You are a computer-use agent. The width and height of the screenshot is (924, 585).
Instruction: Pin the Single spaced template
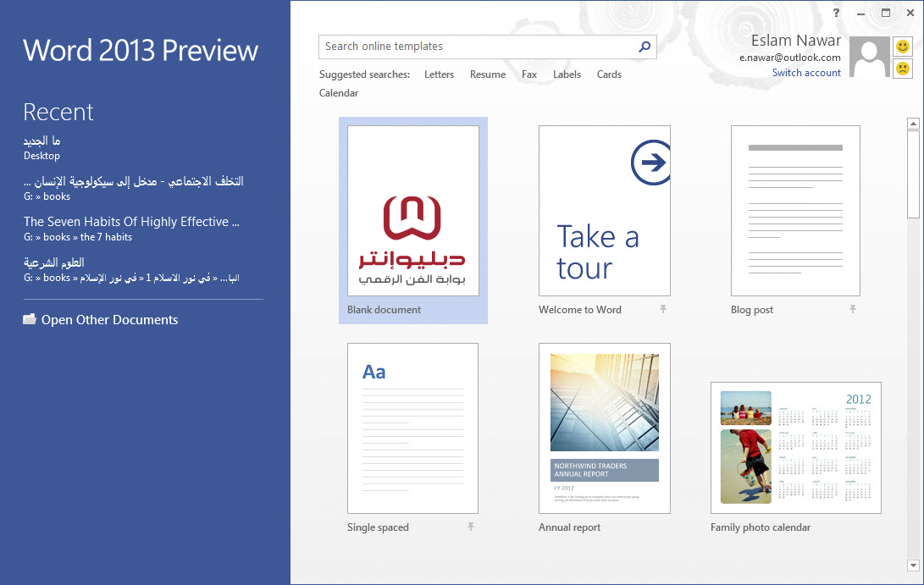pyautogui.click(x=471, y=526)
